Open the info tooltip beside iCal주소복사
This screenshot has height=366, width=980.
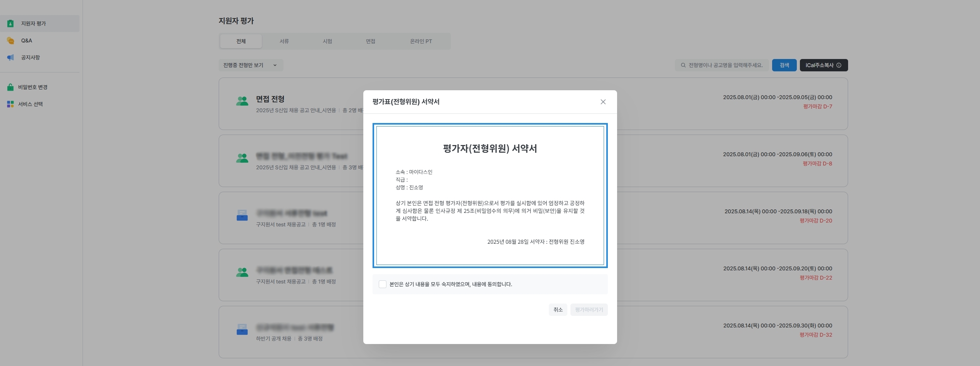[x=841, y=65]
